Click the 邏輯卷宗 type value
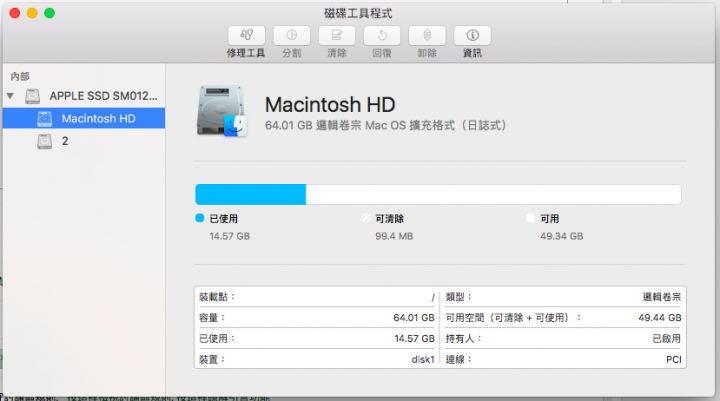720x401 pixels. (662, 297)
